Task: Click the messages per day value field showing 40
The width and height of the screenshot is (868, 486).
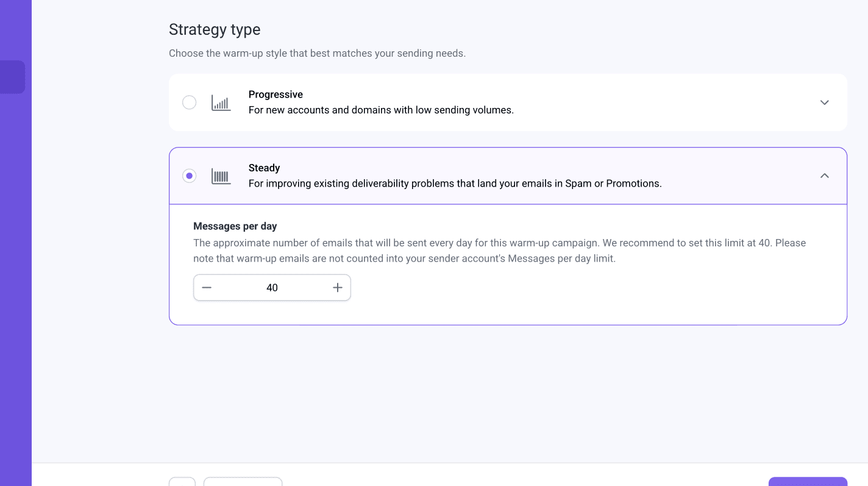Action: [x=272, y=288]
